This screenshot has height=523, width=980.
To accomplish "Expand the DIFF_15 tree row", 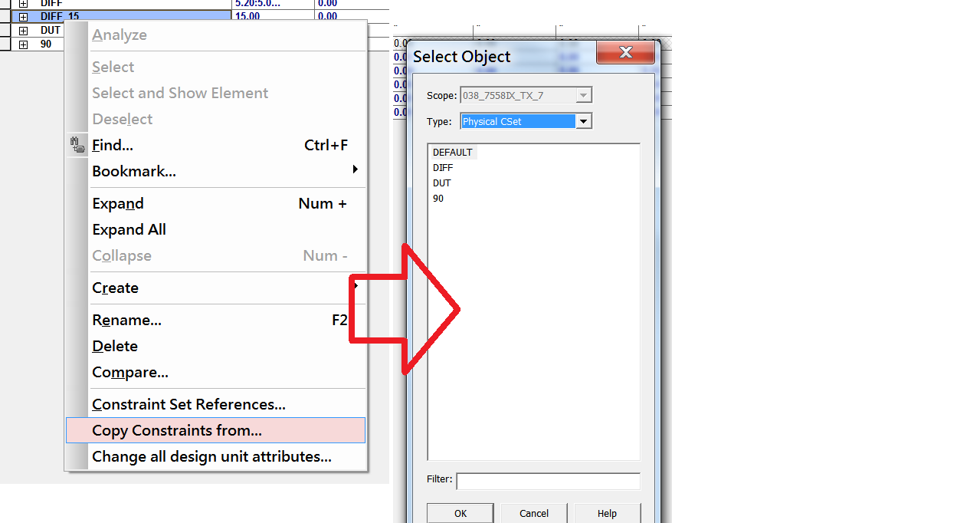I will pos(23,17).
